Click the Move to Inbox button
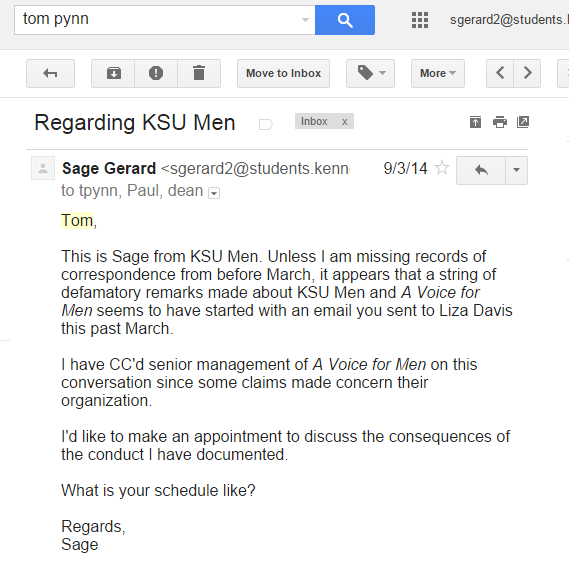Image resolution: width=569 pixels, height=569 pixels. pyautogui.click(x=283, y=73)
